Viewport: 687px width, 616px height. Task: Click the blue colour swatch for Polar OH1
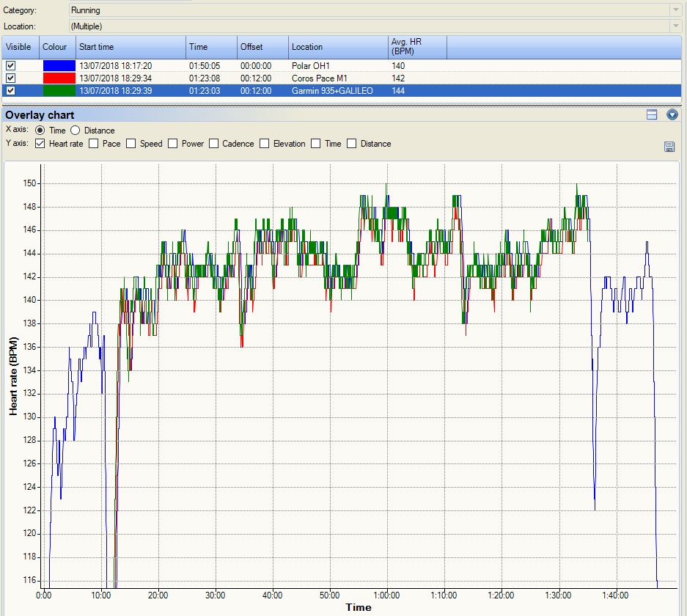(x=59, y=66)
